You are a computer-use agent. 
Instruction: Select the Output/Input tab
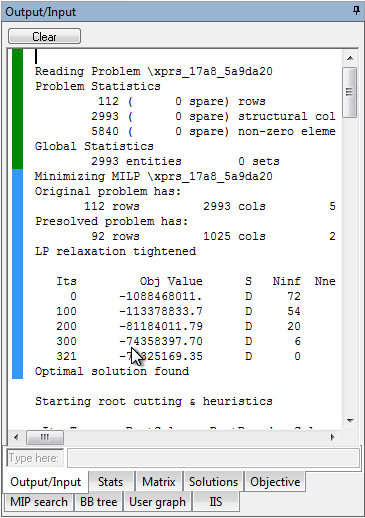point(46,482)
